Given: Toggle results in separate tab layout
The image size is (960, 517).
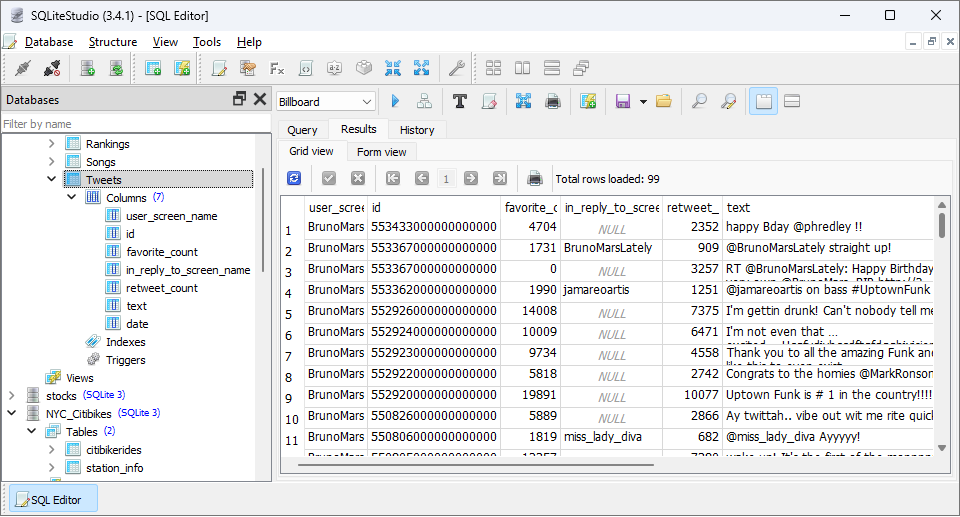Looking at the screenshot, I should (763, 101).
